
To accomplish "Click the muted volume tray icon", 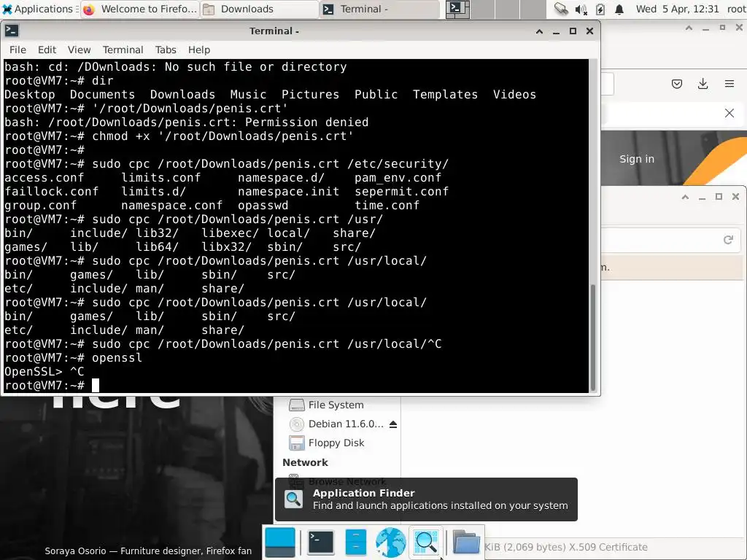I will pos(581,9).
